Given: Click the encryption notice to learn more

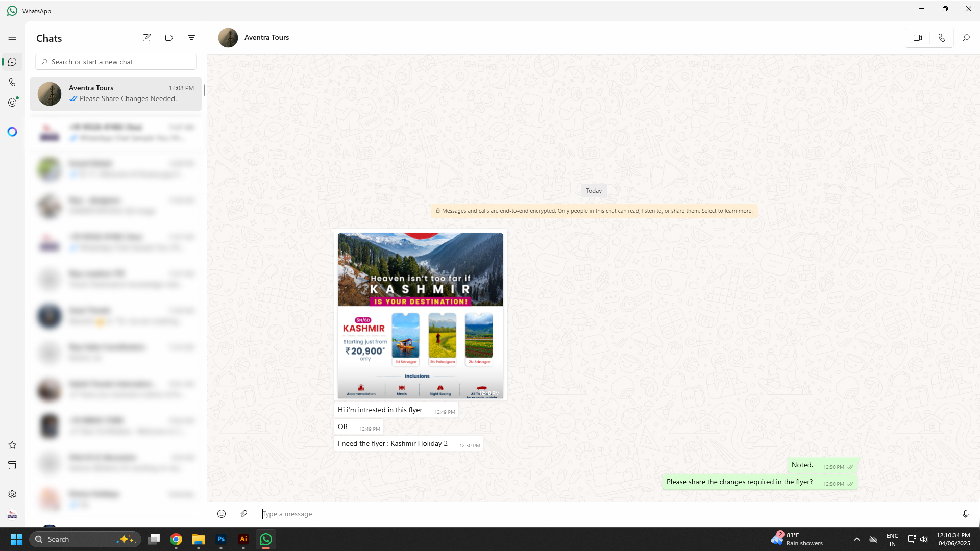Looking at the screenshot, I should (x=594, y=211).
